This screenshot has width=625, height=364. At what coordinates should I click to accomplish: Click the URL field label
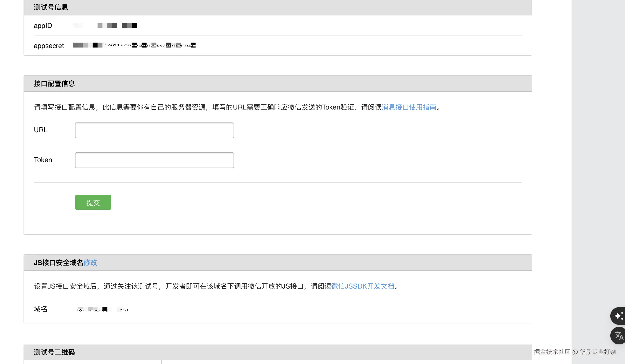tap(41, 130)
